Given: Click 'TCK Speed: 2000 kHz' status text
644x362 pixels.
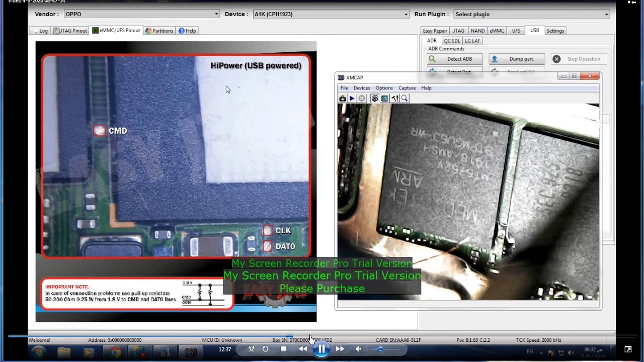Looking at the screenshot, I should pyautogui.click(x=538, y=340).
